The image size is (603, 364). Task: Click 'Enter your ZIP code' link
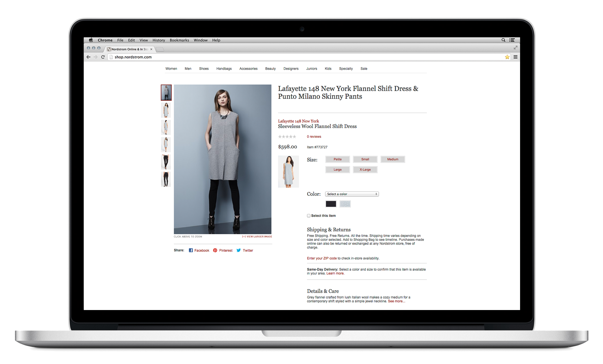[x=322, y=258]
